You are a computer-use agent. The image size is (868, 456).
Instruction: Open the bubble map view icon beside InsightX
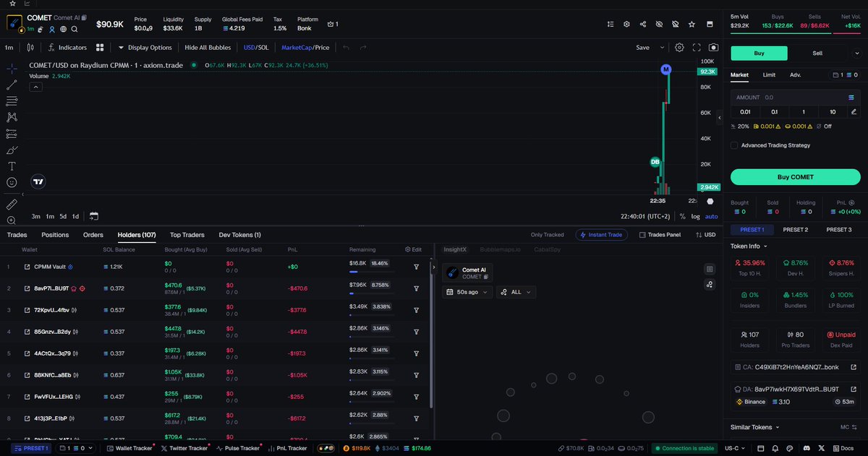click(710, 285)
